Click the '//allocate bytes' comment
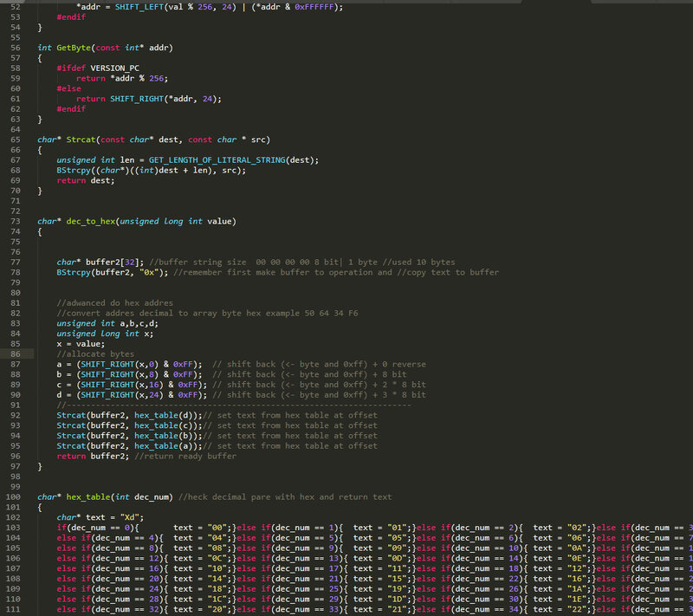Image resolution: width=693 pixels, height=616 pixels. point(95,354)
